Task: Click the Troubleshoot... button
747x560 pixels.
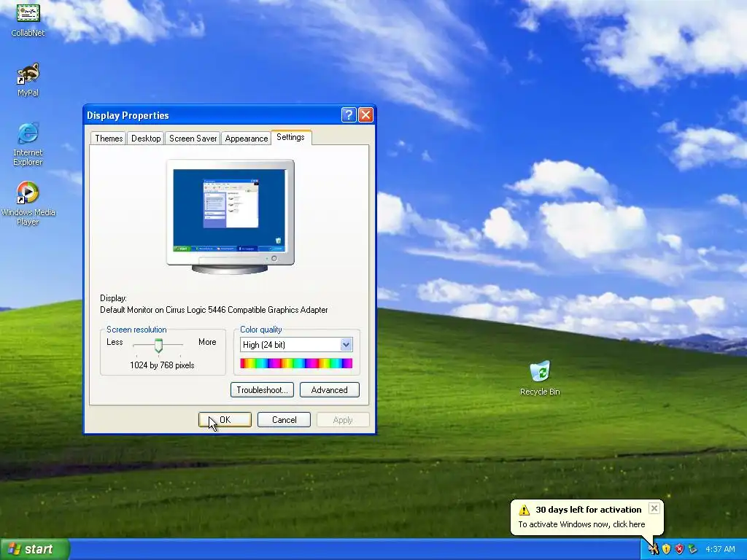Action: pyautogui.click(x=262, y=389)
